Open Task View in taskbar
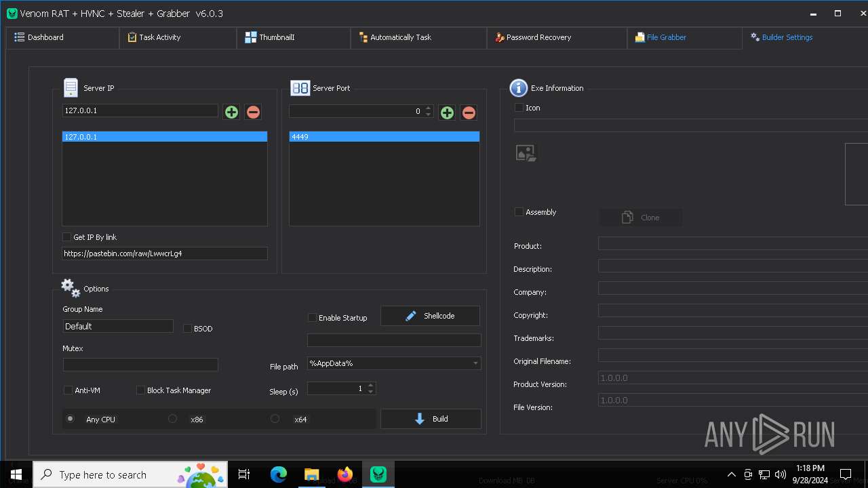The width and height of the screenshot is (868, 488). 244,474
